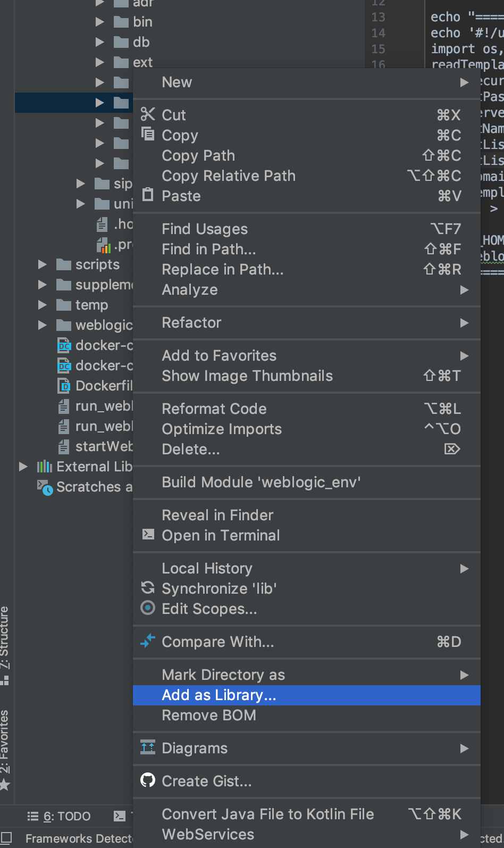Screen dimensions: 504x848
Task: Click the Edit Scopes circle icon
Action: pos(148,608)
